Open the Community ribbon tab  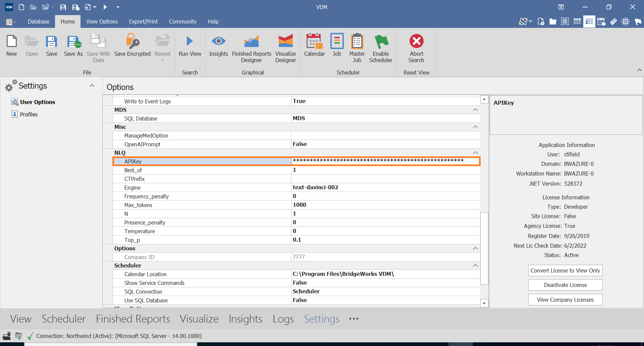[183, 21]
